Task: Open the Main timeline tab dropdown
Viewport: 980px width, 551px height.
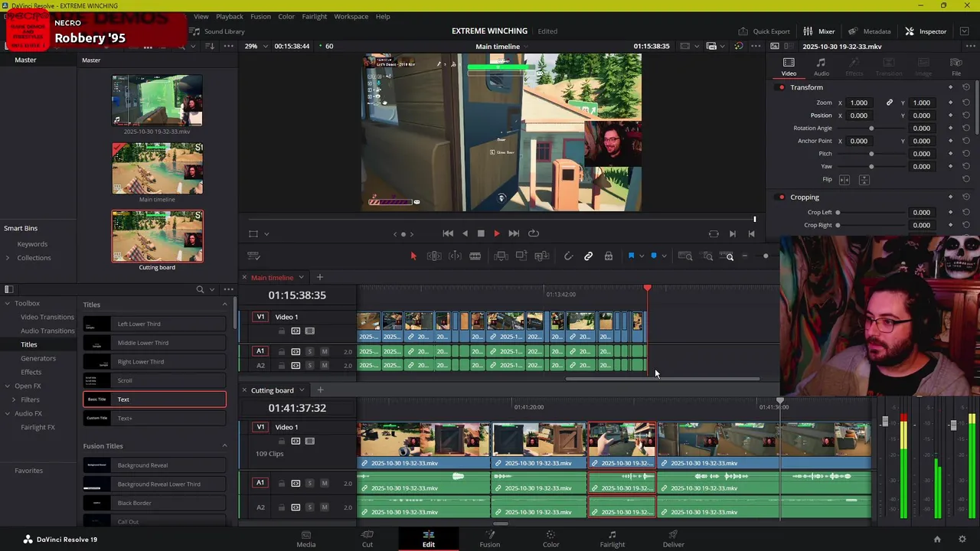Action: click(301, 278)
